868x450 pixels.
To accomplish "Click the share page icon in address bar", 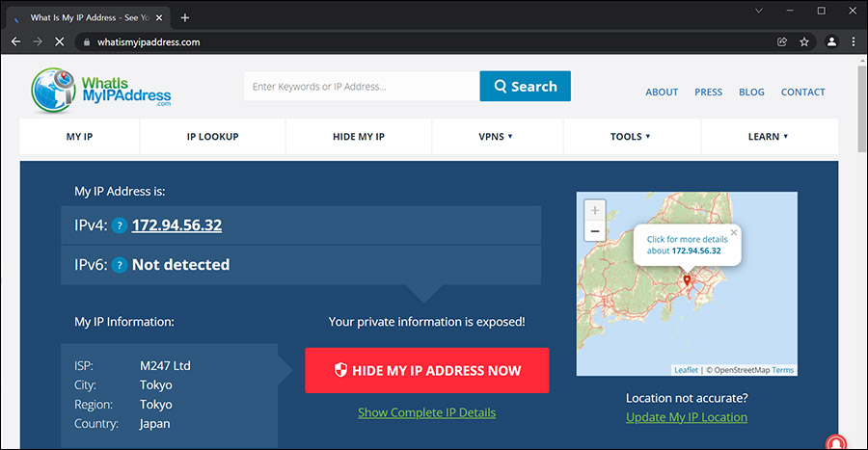I will click(x=782, y=42).
